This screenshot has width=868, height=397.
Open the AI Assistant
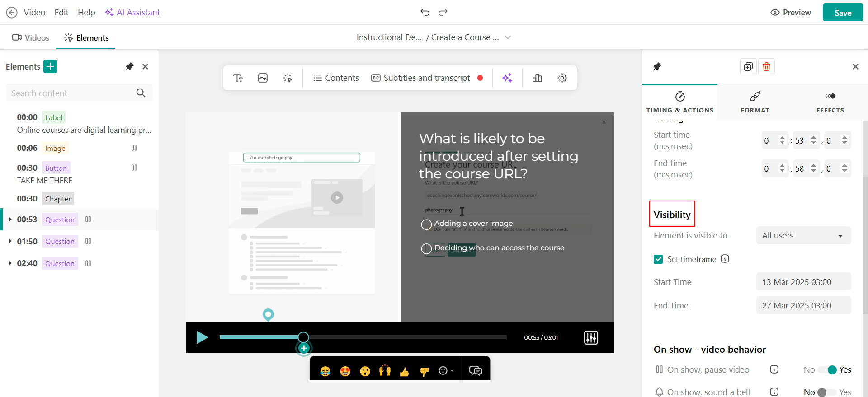click(x=132, y=13)
